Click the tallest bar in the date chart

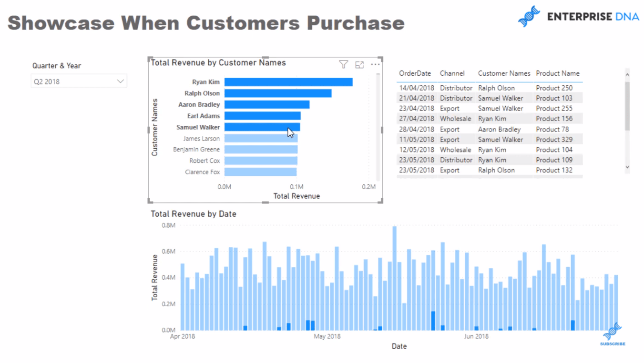click(x=395, y=278)
